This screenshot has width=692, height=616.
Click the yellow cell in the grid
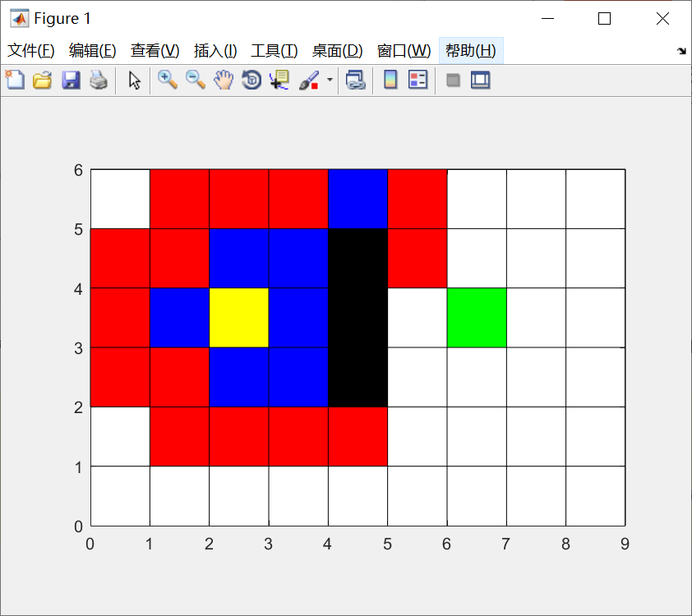coord(239,318)
